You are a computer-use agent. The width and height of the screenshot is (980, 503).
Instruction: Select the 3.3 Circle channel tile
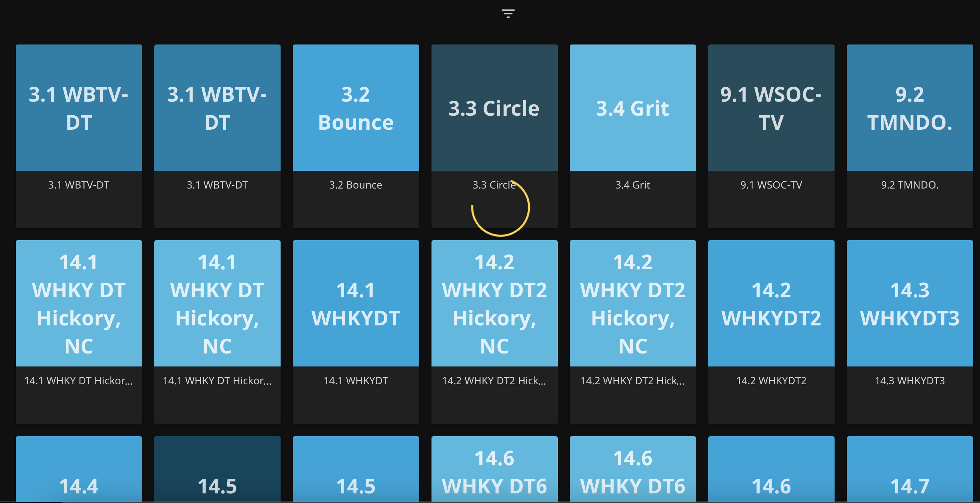[x=494, y=136]
